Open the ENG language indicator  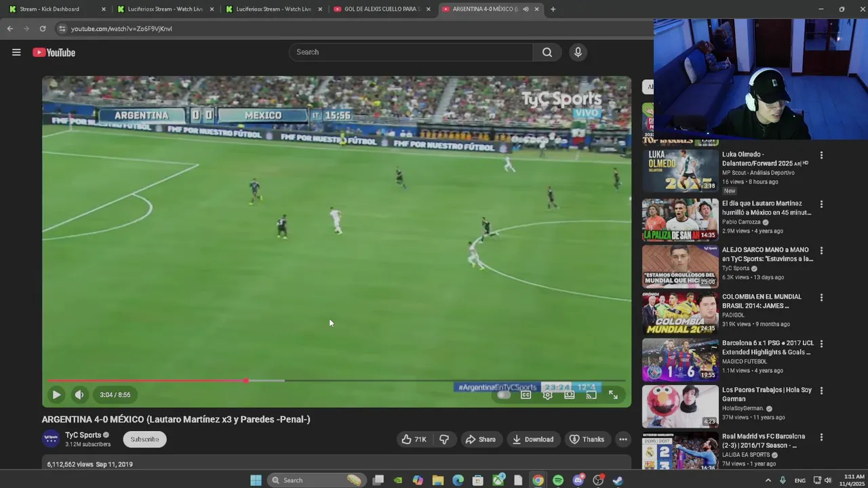tap(800, 480)
